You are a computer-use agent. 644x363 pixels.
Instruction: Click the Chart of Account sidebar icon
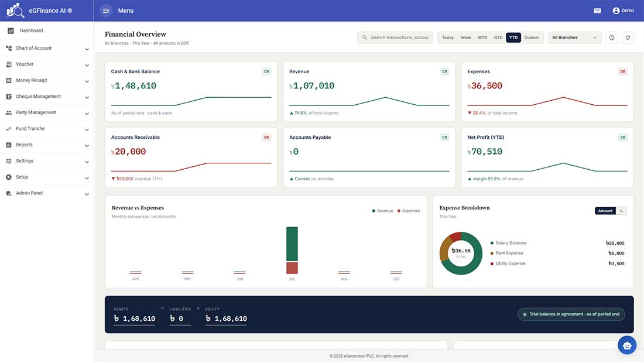pos(9,48)
